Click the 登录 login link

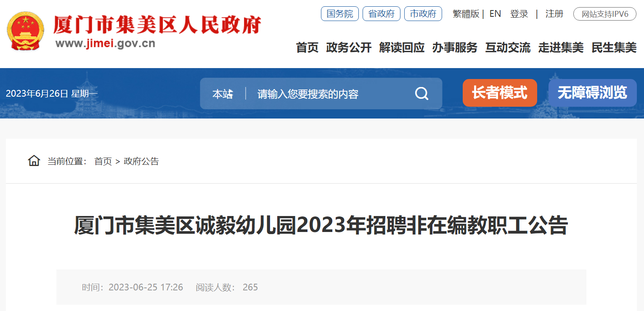(519, 14)
